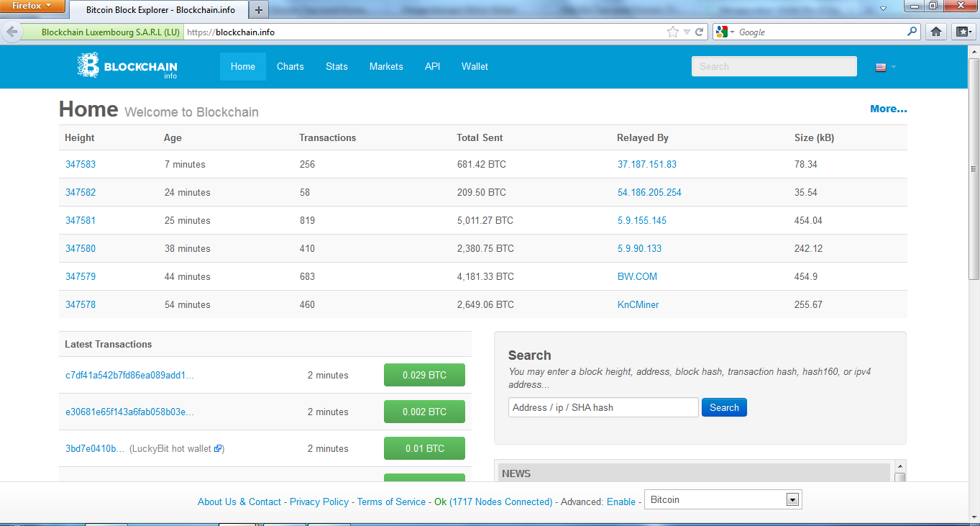This screenshot has height=526, width=980.
Task: Open block height 347580
Action: [x=81, y=248]
